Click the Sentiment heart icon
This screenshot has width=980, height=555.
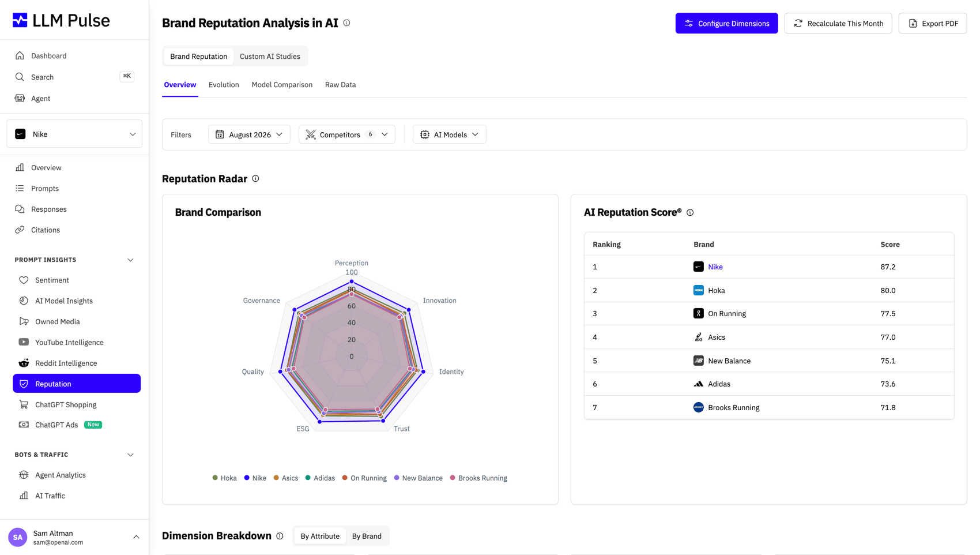[24, 280]
